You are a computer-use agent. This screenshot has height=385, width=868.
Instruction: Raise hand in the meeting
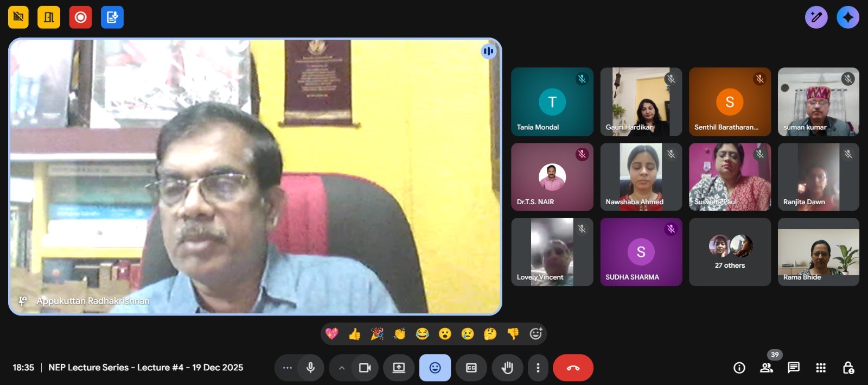[x=507, y=368]
